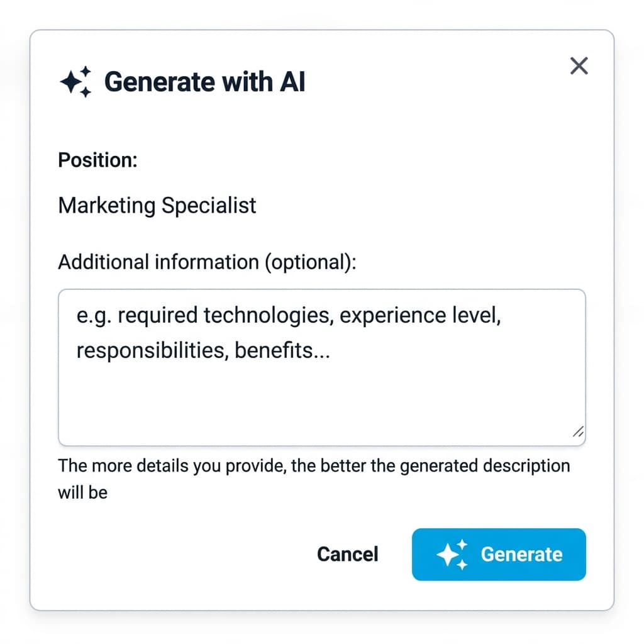Cancel the AI description generation
Image resolution: width=644 pixels, height=644 pixels.
pos(347,554)
